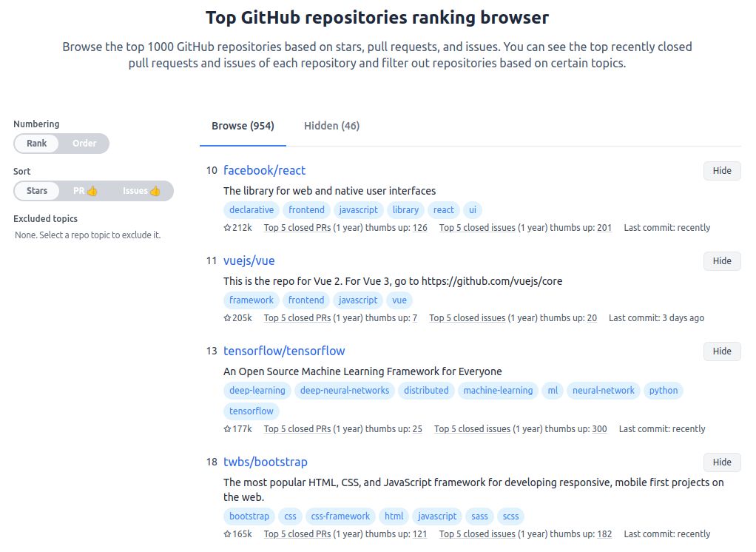Hide the vuejs/vue repository
The height and width of the screenshot is (552, 756).
pyautogui.click(x=721, y=261)
